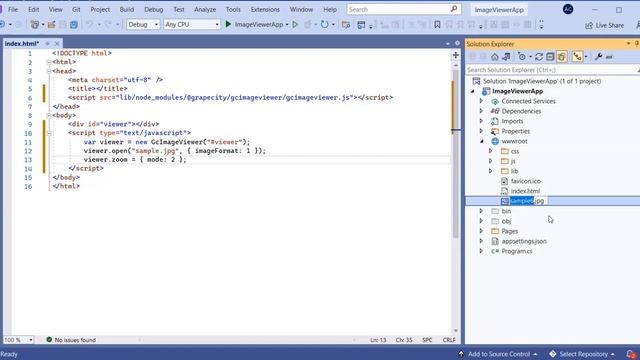Select Program.cs in Solution Explorer
Viewport: 640px width, 360px height.
pyautogui.click(x=517, y=251)
